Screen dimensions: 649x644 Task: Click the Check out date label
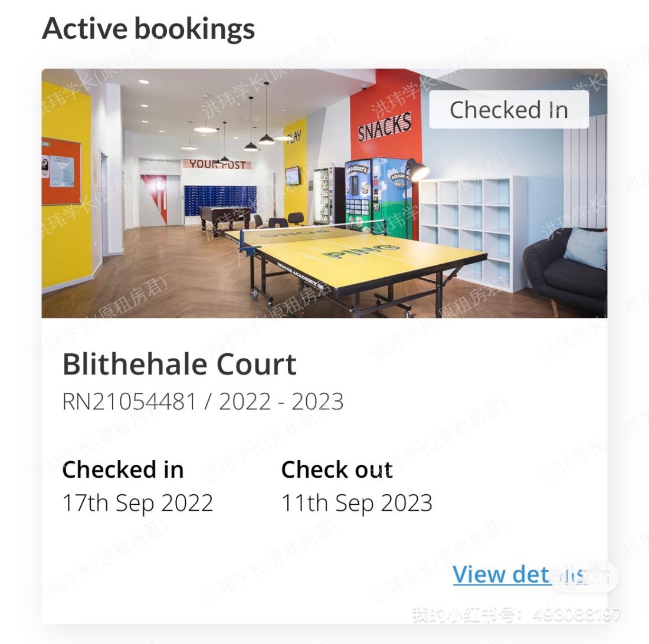(336, 469)
